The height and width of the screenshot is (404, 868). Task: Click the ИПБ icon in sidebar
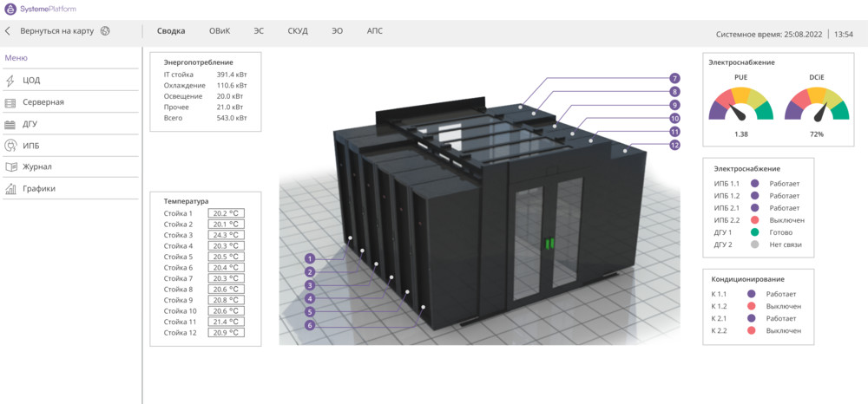coord(10,146)
